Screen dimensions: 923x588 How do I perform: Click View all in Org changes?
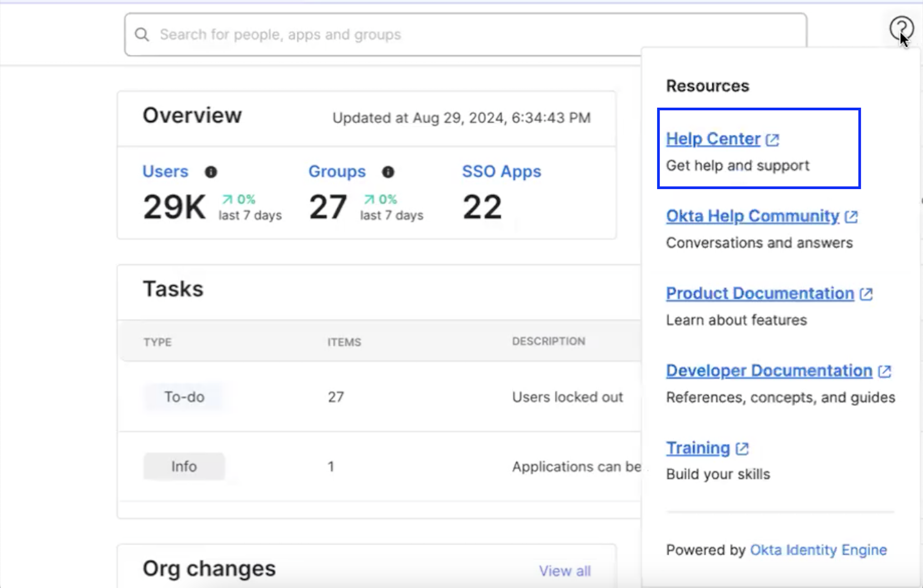click(565, 571)
